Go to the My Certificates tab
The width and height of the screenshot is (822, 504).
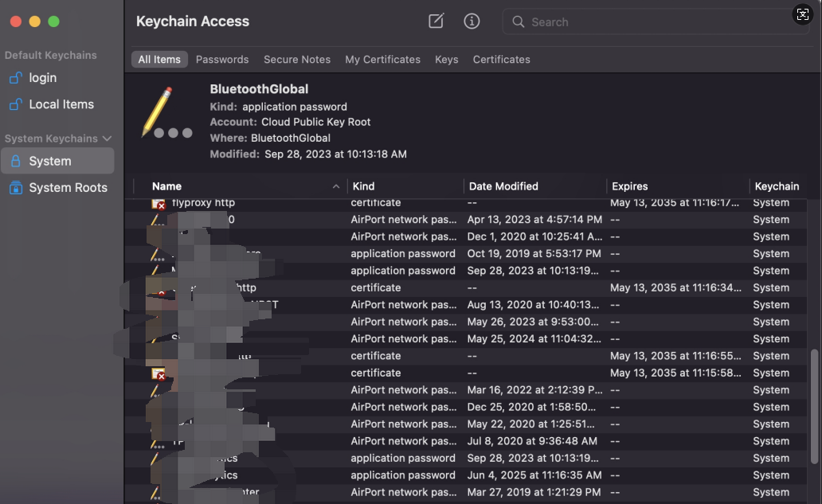click(x=382, y=59)
